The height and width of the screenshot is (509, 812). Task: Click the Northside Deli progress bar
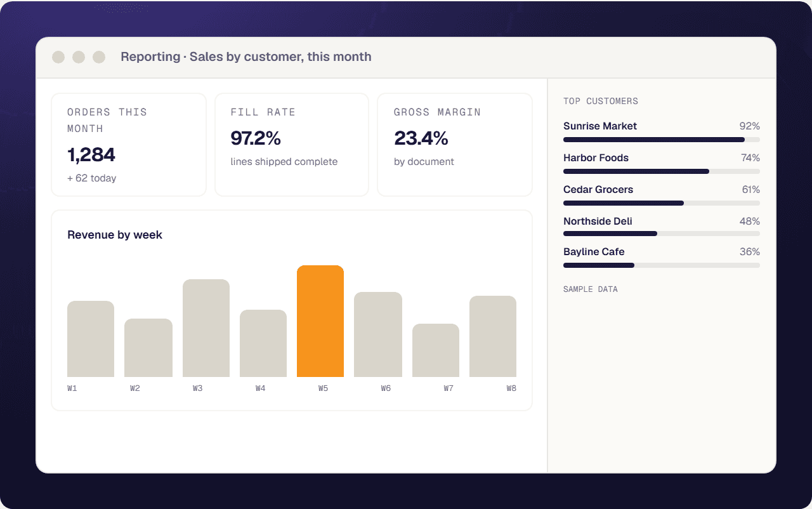pos(662,234)
